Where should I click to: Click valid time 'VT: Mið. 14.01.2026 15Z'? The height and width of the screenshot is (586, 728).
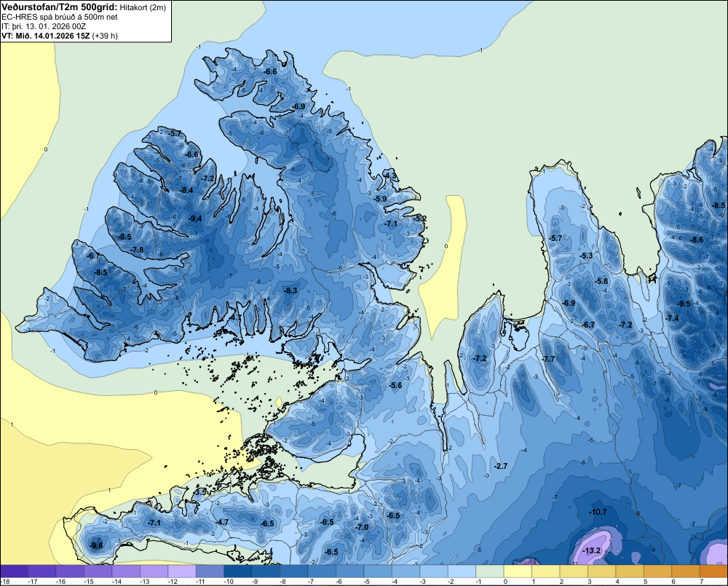(46, 36)
